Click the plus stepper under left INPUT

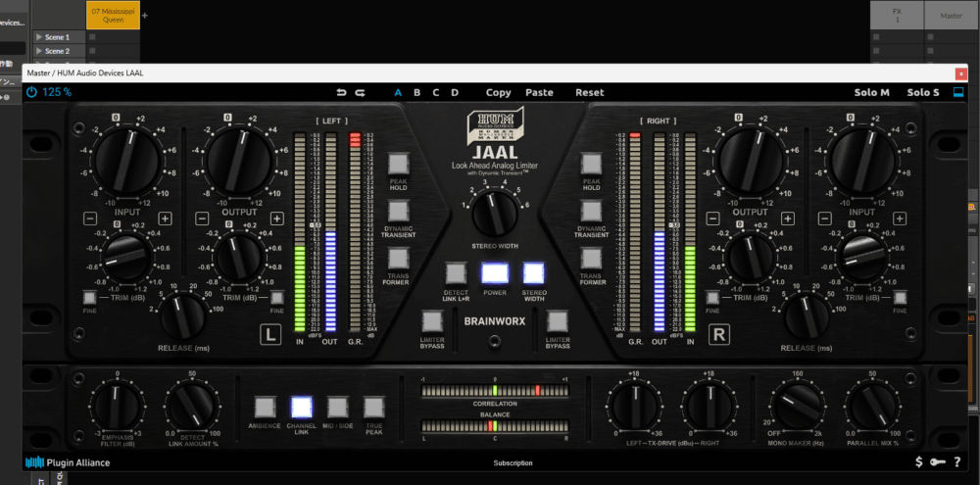click(x=165, y=218)
